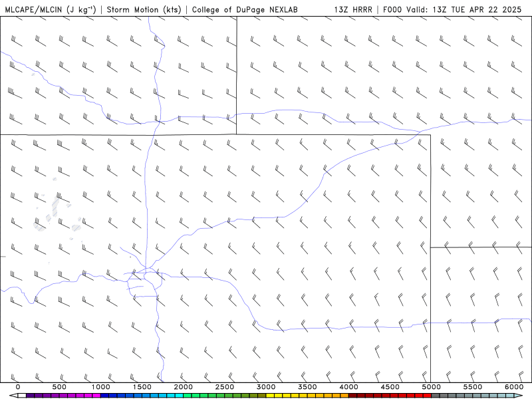
Task: Click the colorbar left arrow end cap
Action: pos(13,396)
